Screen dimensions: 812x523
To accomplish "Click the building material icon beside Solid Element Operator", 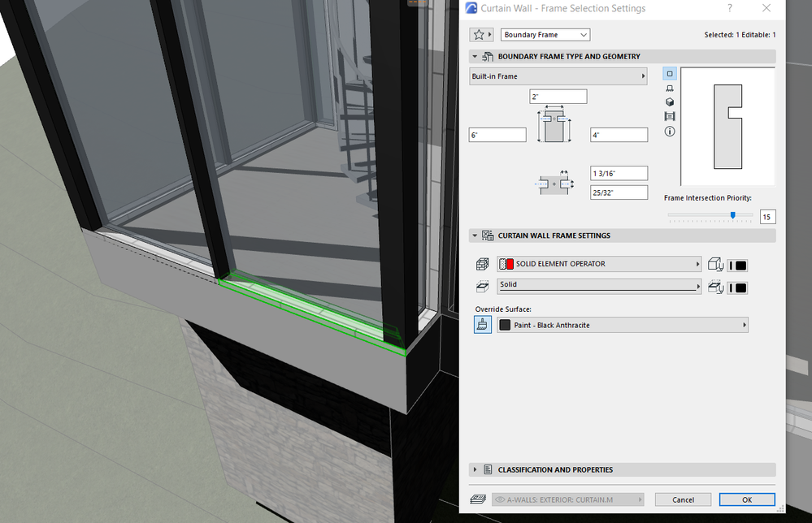I will click(x=482, y=263).
